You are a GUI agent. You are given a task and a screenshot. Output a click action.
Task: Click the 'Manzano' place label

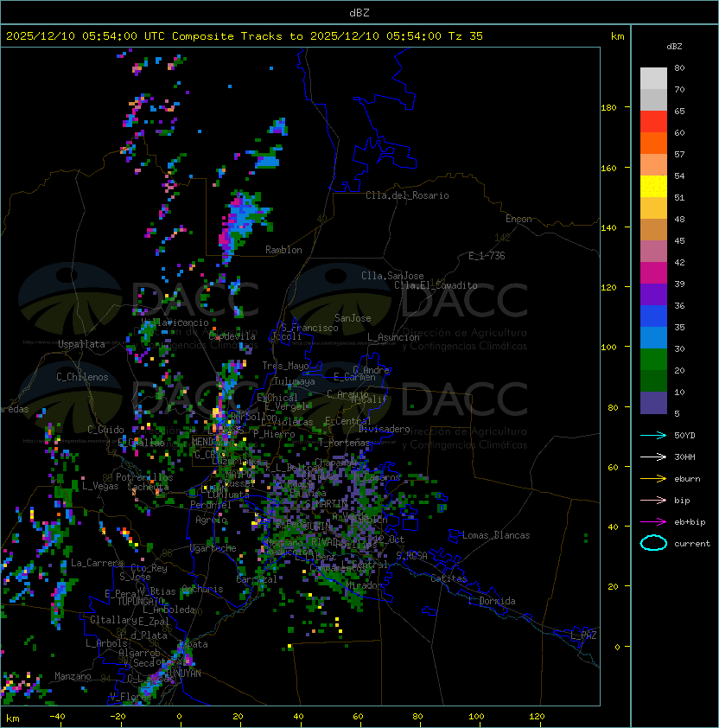point(73,676)
